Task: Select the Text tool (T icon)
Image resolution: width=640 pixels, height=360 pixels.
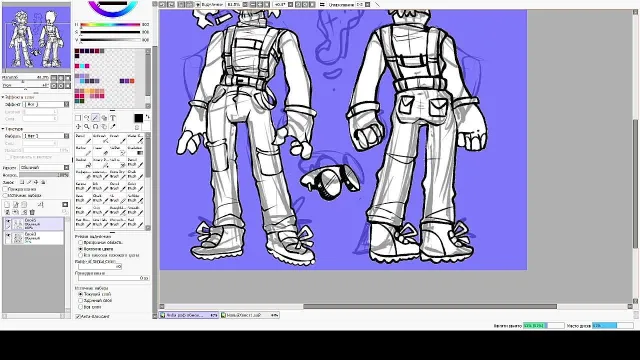Action: tap(113, 118)
